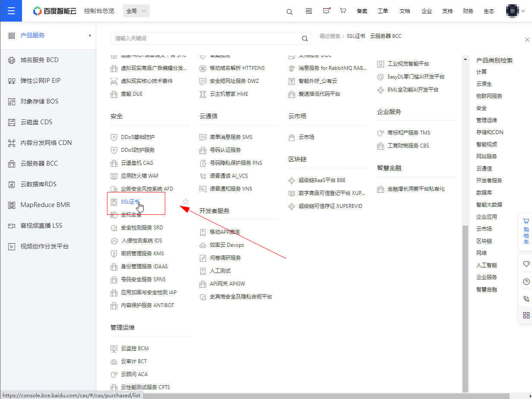Click the phone contact floating icon
The height and width of the screenshot is (399, 532).
pos(526,298)
